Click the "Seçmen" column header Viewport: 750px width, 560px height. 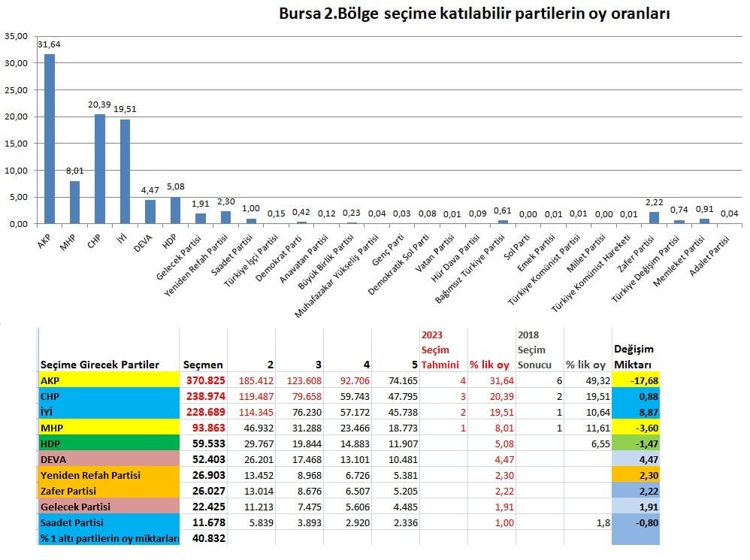[x=203, y=365]
